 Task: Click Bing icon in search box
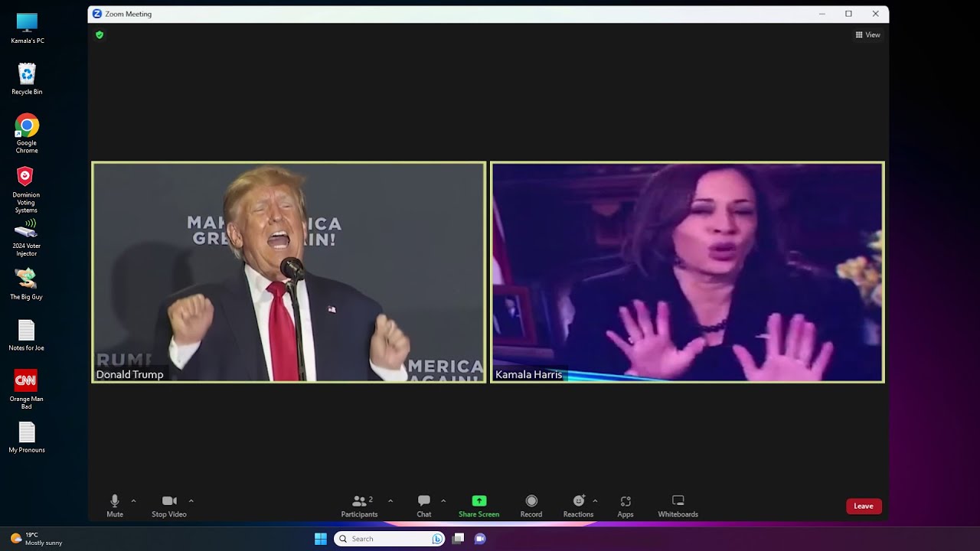tap(437, 539)
